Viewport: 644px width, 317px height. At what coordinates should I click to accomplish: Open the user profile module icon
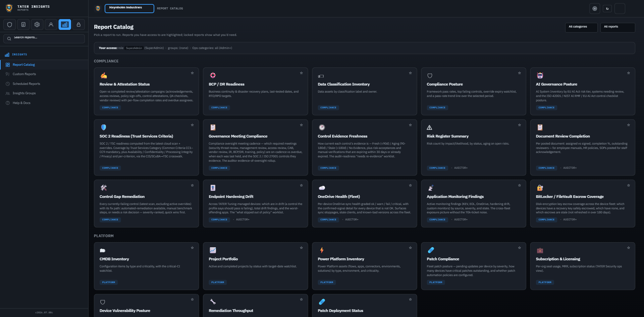tap(51, 24)
